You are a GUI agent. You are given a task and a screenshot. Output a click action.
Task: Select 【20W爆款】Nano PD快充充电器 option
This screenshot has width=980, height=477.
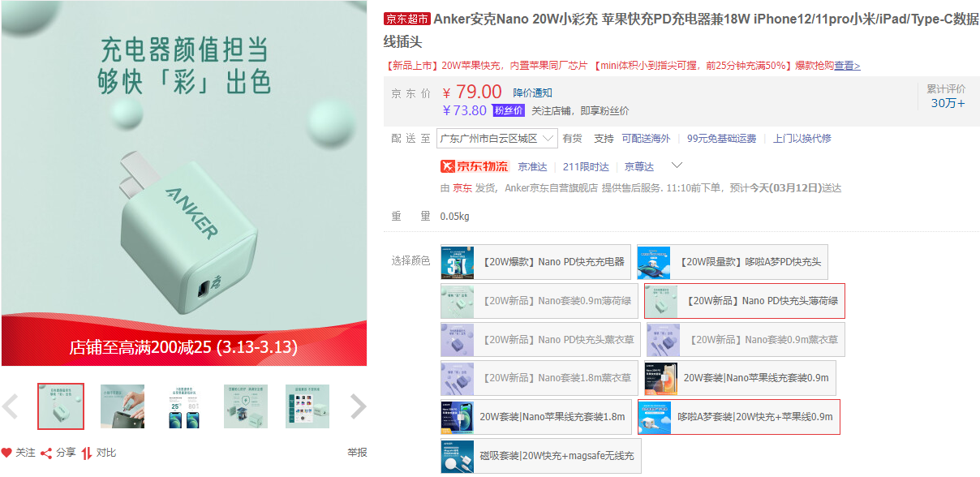pyautogui.click(x=535, y=262)
